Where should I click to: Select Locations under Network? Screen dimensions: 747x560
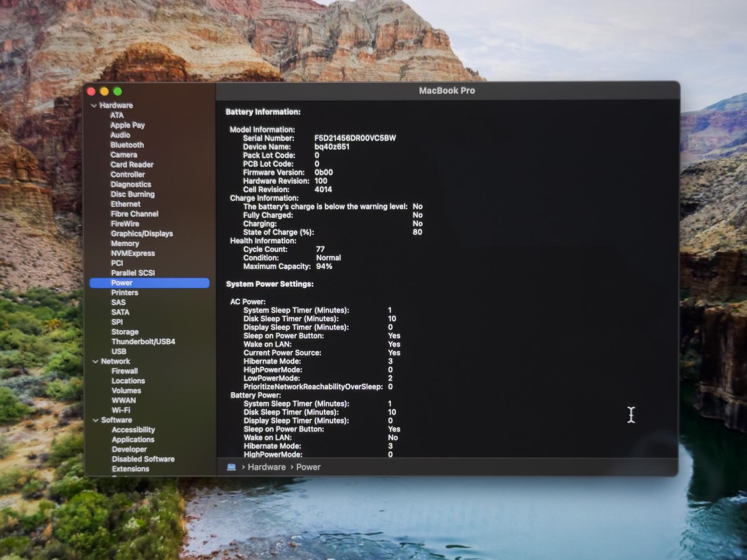(x=128, y=381)
